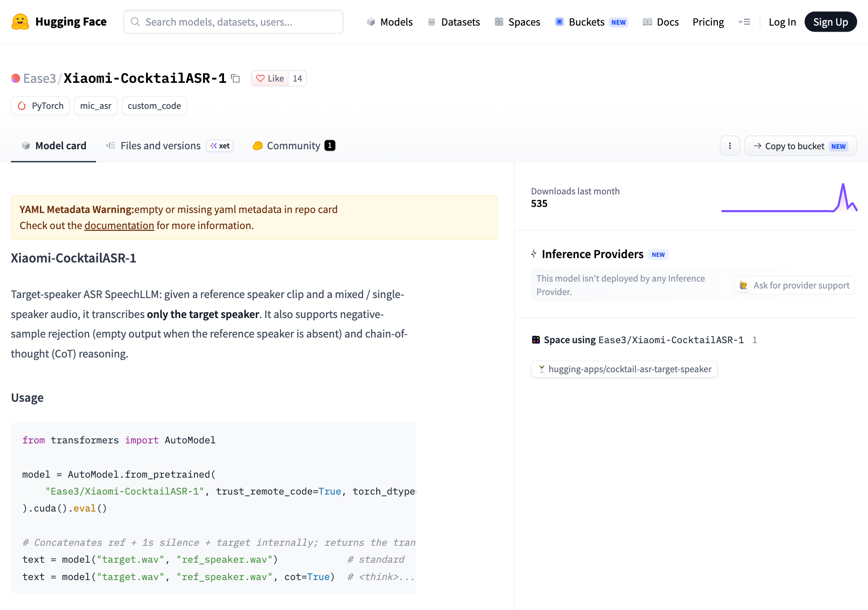Viewport: 868px width, 610px height.
Task: Select the custom_code tag
Action: click(154, 105)
